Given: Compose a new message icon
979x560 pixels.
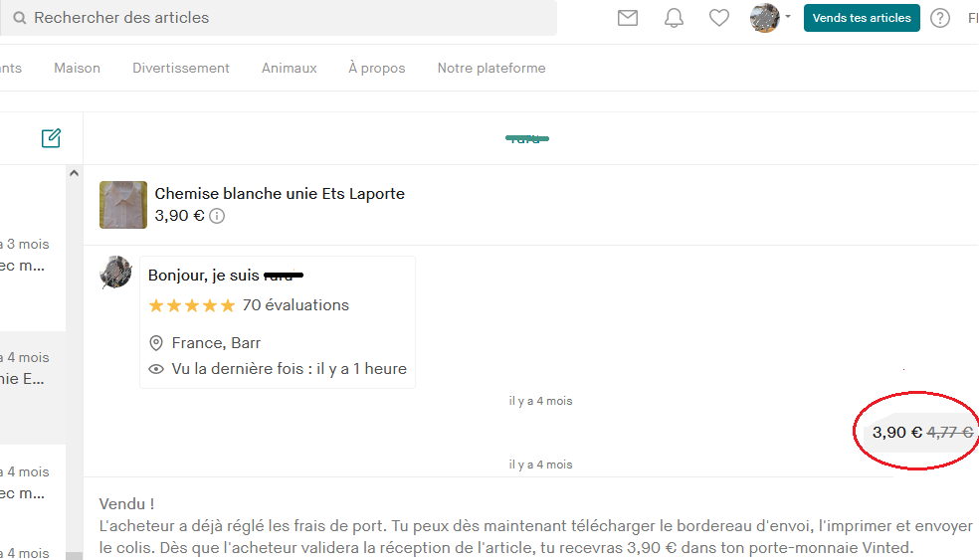Looking at the screenshot, I should [51, 138].
